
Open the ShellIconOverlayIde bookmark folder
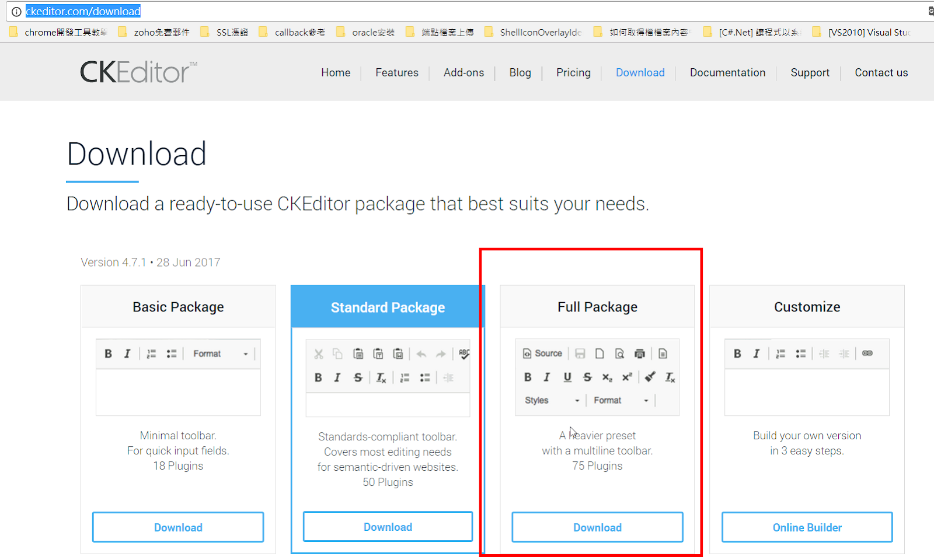(534, 32)
